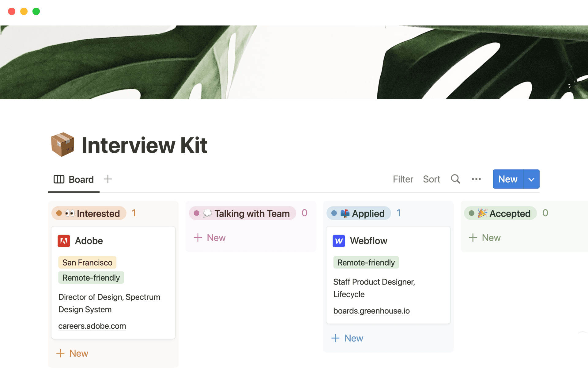
Task: Click the San Francisco tag on the Adobe card
Action: pyautogui.click(x=87, y=262)
